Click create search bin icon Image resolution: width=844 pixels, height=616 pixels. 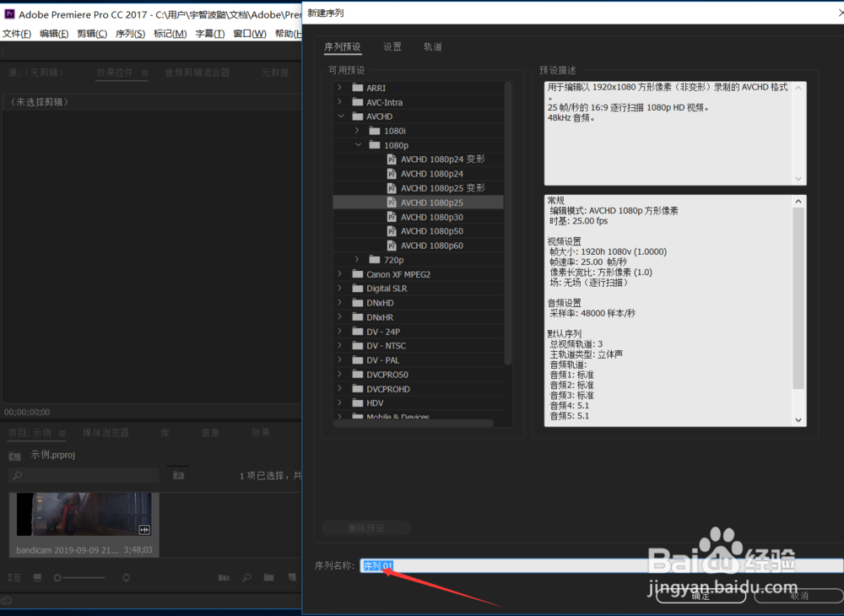(178, 476)
